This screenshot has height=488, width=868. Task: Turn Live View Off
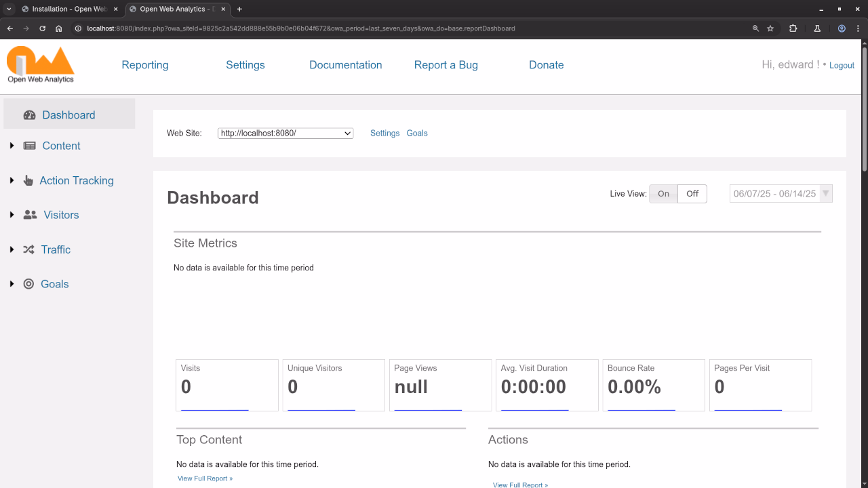(x=692, y=194)
